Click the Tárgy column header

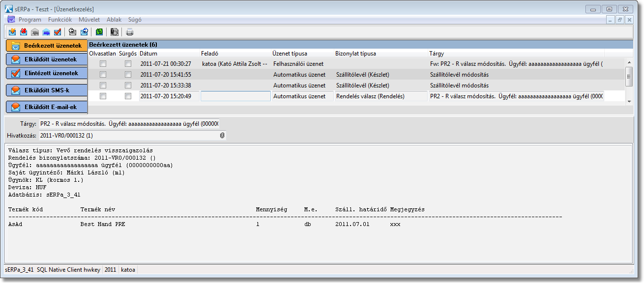tap(516, 53)
